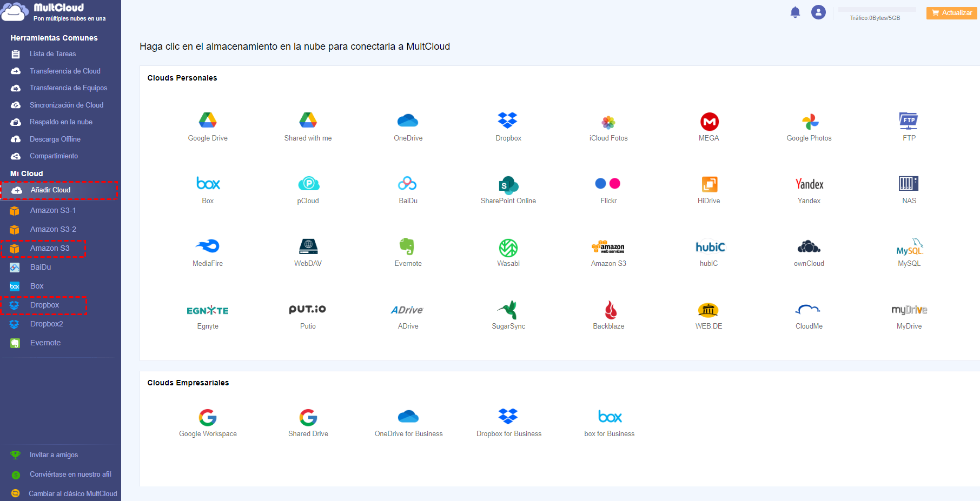Click Añadir Cloud in sidebar
This screenshot has height=501, width=980.
point(59,190)
